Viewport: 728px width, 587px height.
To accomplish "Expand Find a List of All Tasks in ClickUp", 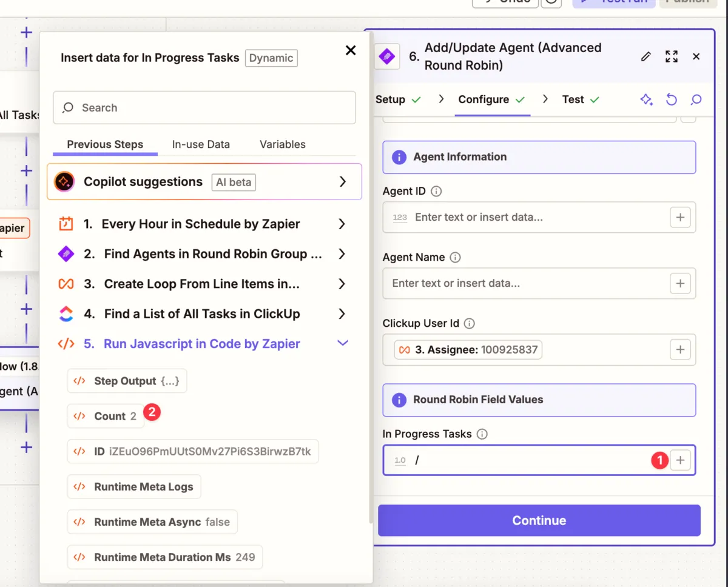I will click(x=342, y=314).
